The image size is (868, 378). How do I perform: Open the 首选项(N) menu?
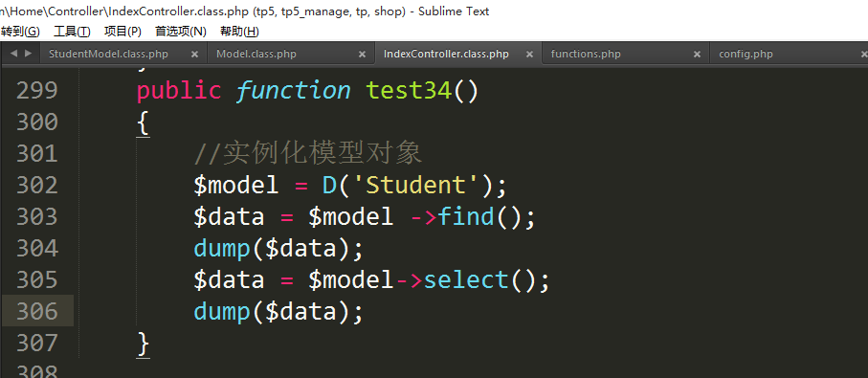(181, 32)
